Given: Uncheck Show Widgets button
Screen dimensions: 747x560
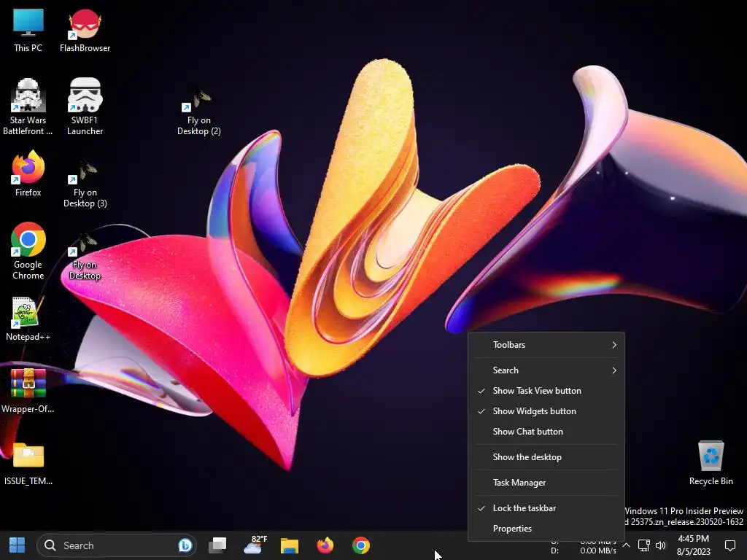Looking at the screenshot, I should click(x=546, y=411).
